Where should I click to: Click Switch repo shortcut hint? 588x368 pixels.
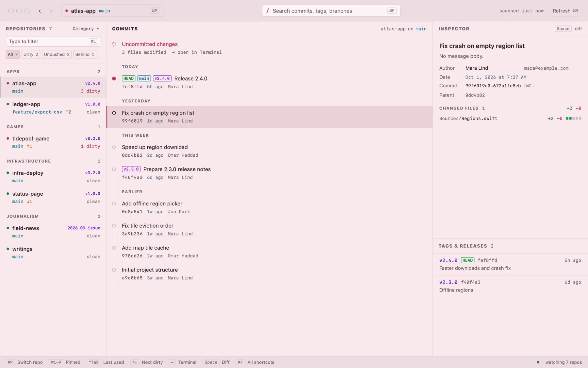[x=24, y=362]
